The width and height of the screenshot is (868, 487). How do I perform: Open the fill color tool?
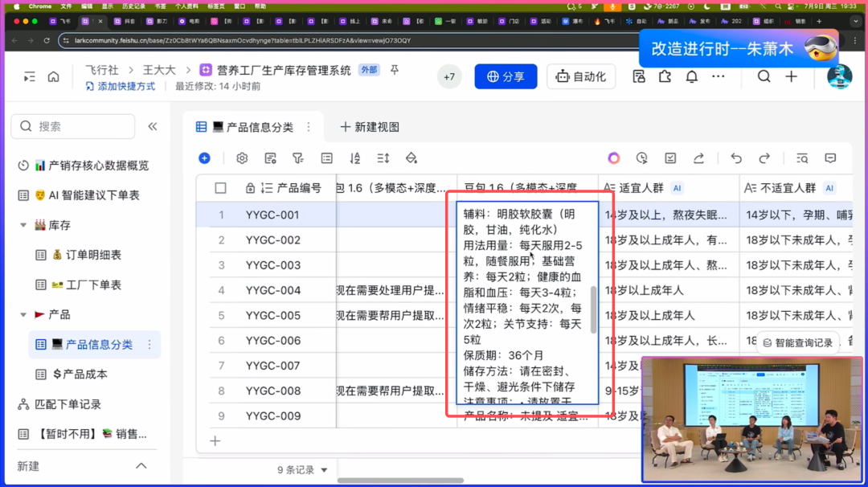(411, 158)
